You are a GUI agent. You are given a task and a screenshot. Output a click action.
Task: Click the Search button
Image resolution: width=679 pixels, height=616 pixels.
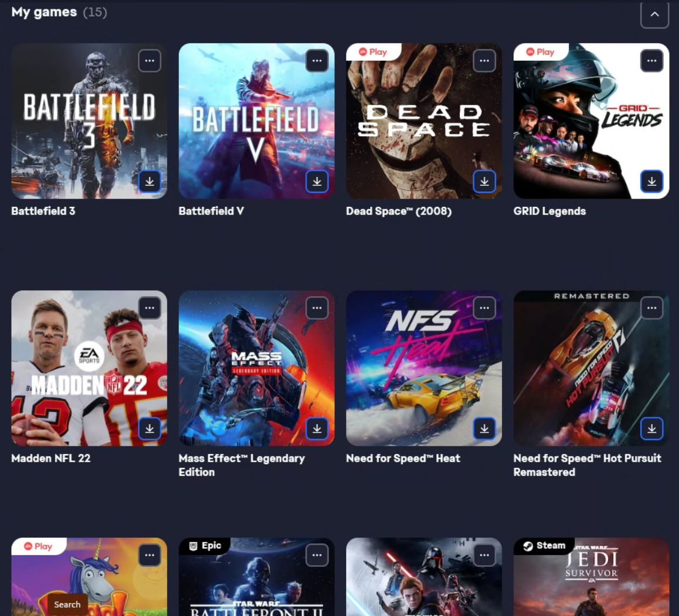pos(67,604)
